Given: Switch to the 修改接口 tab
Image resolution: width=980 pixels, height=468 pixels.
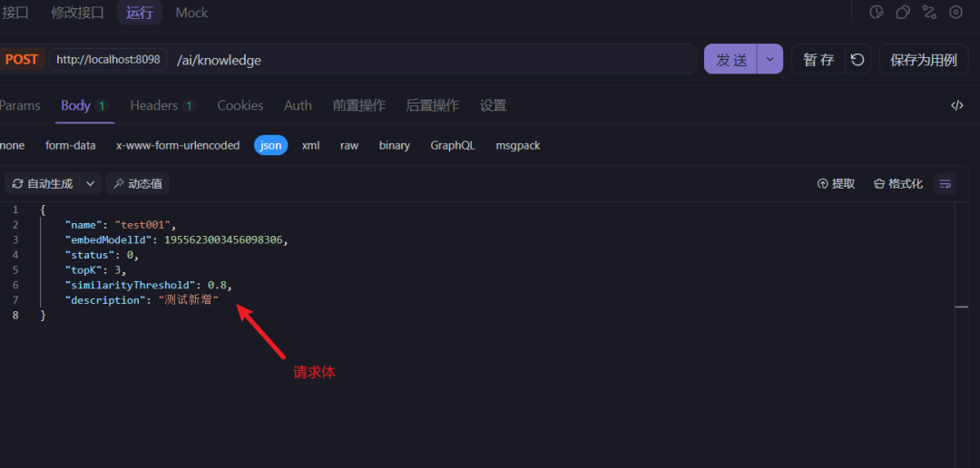Looking at the screenshot, I should tap(77, 13).
